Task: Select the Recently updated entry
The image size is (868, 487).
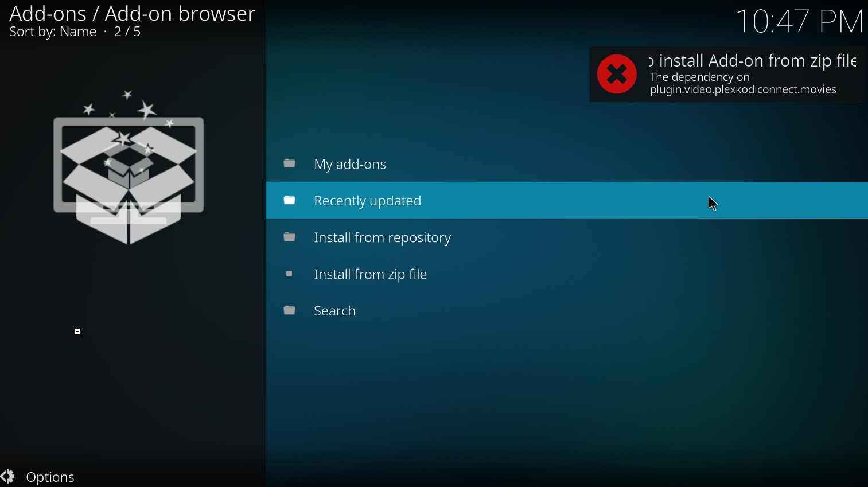Action: (x=567, y=201)
